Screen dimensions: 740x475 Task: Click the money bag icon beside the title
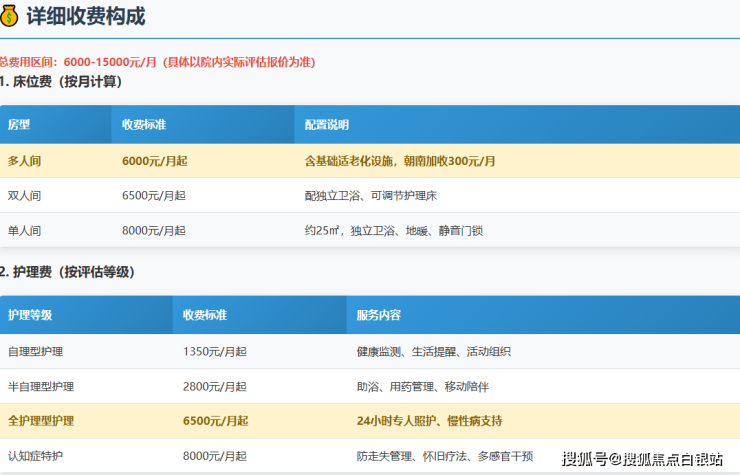(x=9, y=16)
